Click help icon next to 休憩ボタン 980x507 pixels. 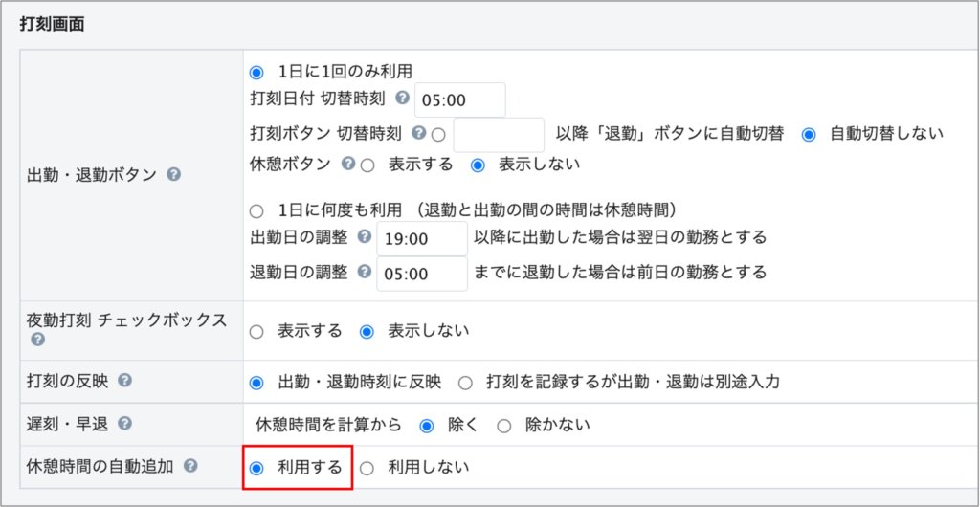348,164
